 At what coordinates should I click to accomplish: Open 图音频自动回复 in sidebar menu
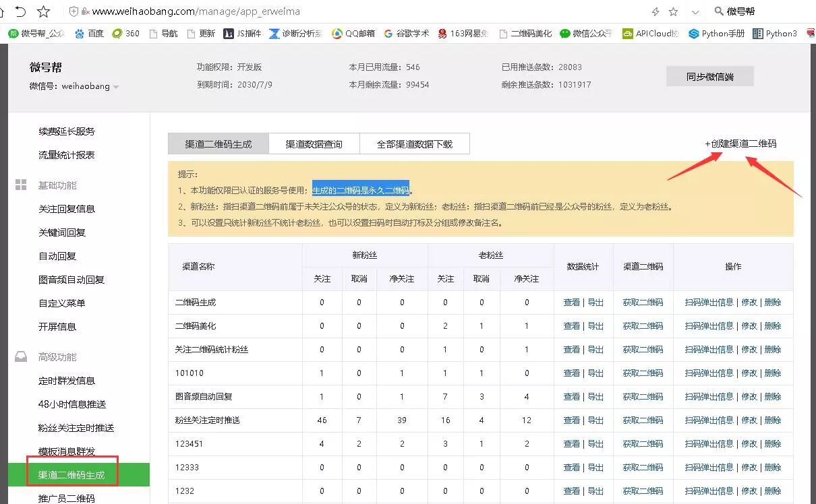click(71, 280)
